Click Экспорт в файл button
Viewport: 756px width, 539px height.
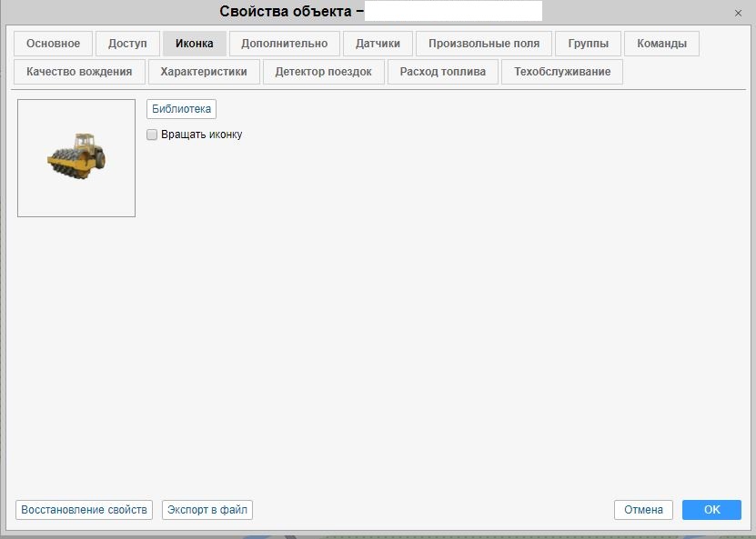(207, 510)
